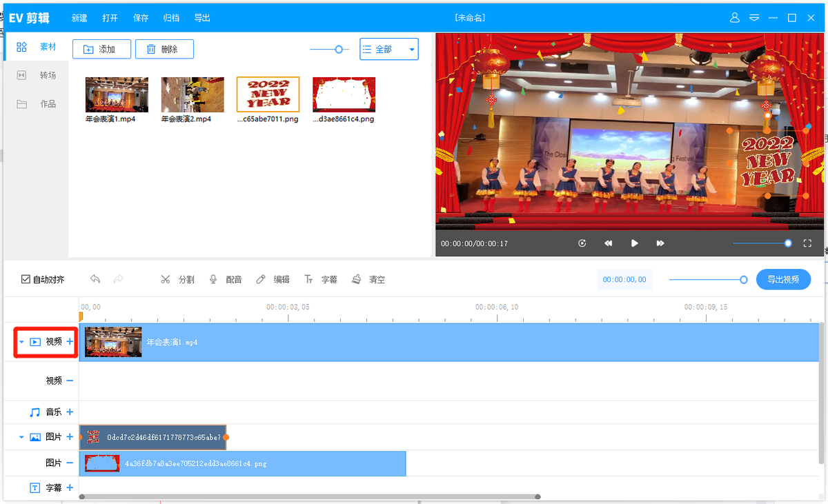This screenshot has width=828, height=504.
Task: Click the 00:00:00,00 timecode field
Action: [624, 280]
